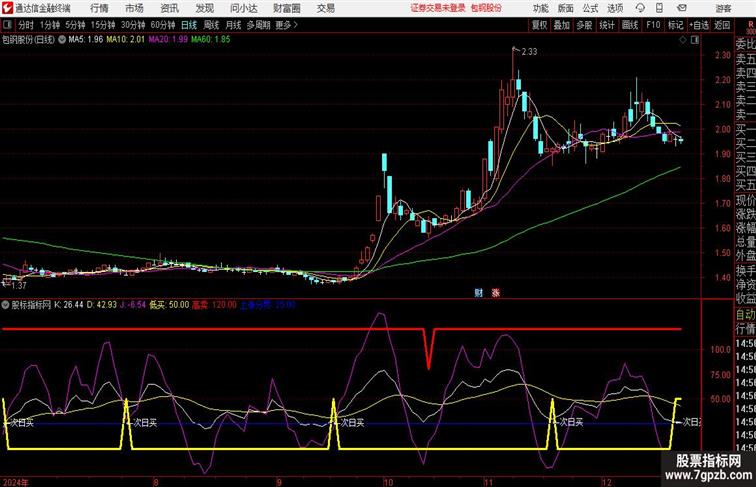Click the 高卖 120.00 indicator value
Screen dimensions: 756x487
tap(215, 305)
